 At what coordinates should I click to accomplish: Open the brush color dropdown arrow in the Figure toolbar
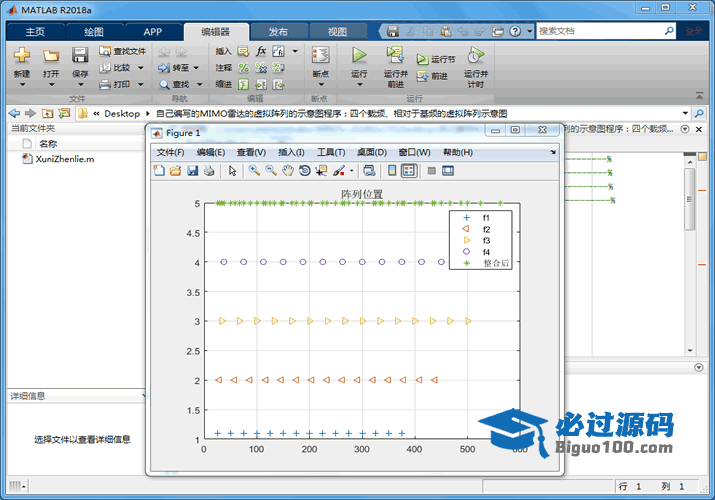(x=352, y=171)
